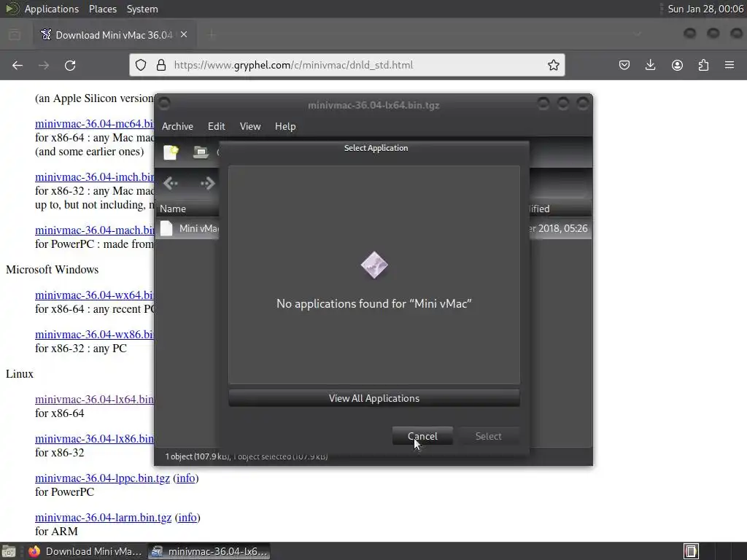Click the minivmac-36.04-lx64 download link
Screen dimensions: 747x560
coord(94,400)
